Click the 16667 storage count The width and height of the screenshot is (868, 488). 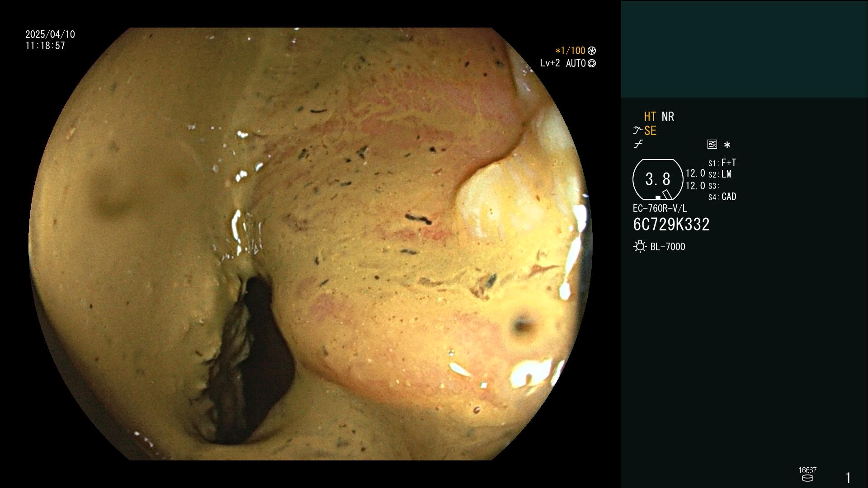(807, 470)
